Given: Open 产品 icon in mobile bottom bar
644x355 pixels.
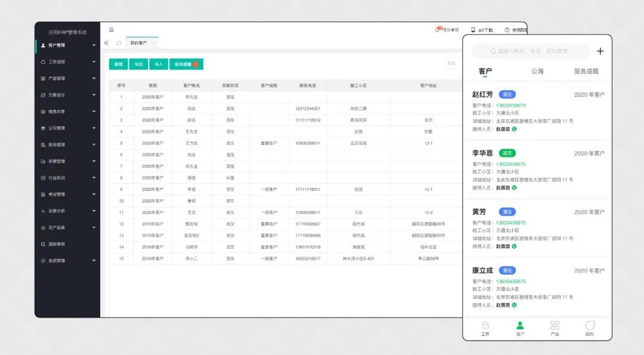Looking at the screenshot, I should click(555, 327).
